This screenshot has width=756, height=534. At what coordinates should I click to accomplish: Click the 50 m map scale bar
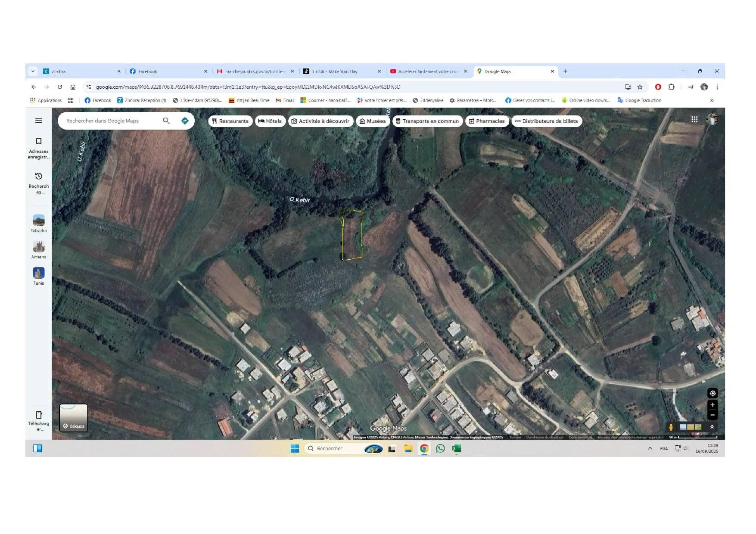(x=693, y=437)
